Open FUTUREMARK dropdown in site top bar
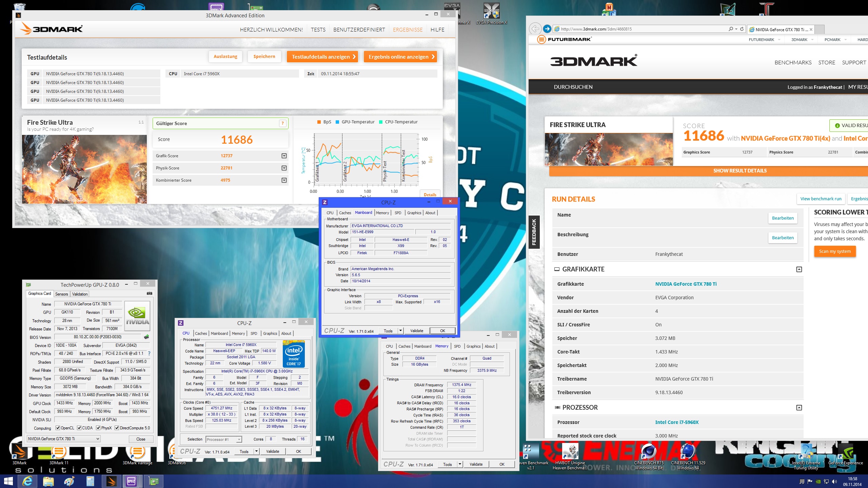 coord(779,40)
